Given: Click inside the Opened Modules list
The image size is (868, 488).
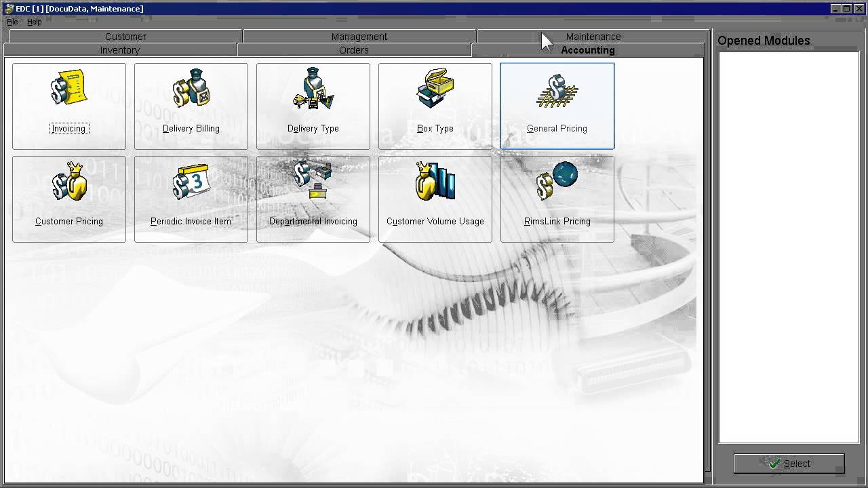Looking at the screenshot, I should coord(788,247).
